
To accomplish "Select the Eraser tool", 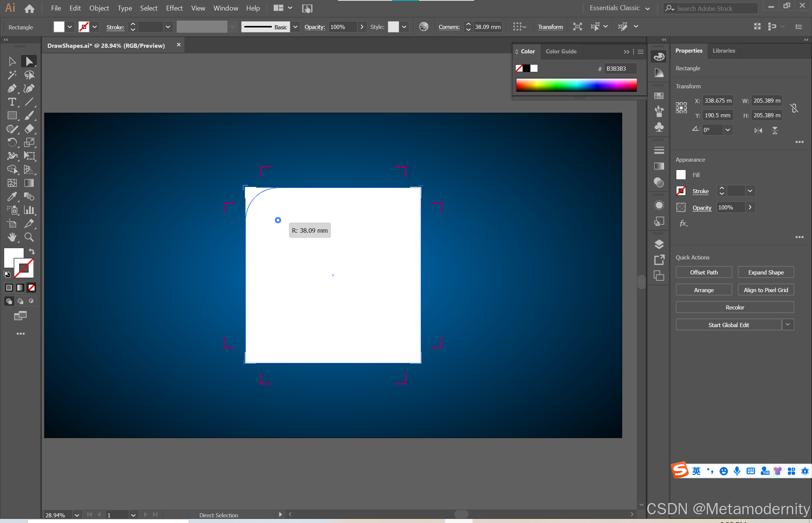I will point(29,129).
